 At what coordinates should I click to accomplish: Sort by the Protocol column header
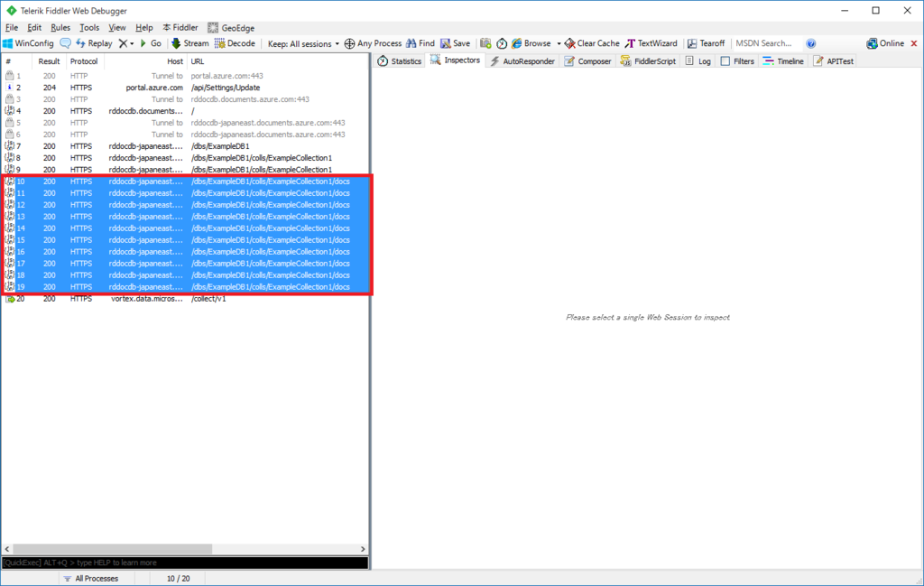(x=84, y=61)
